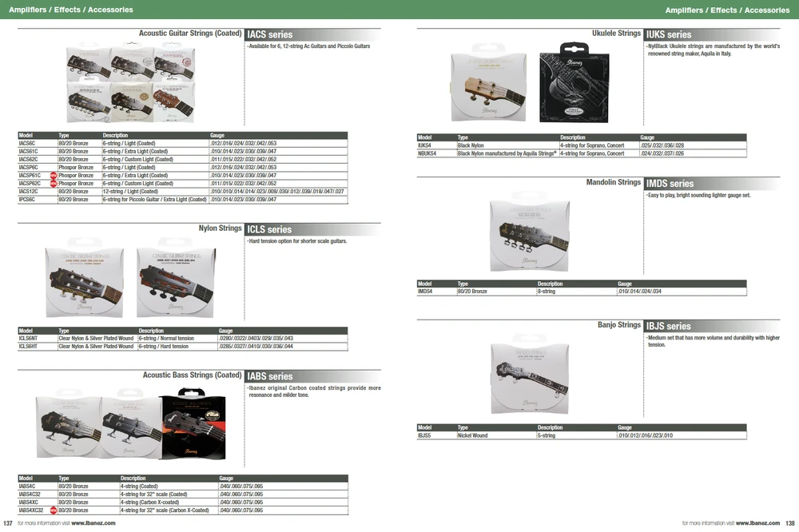Click the 6-string for Piccolo Guitar description

(x=155, y=200)
